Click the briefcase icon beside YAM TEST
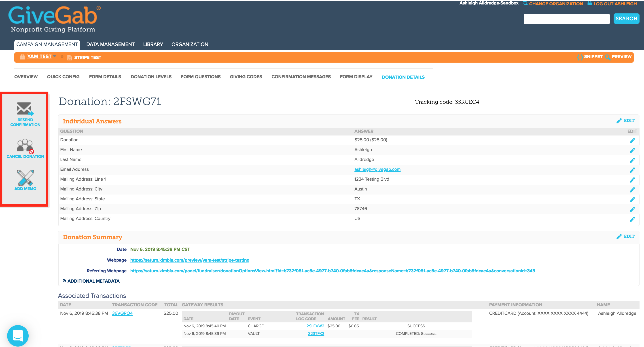 [22, 57]
